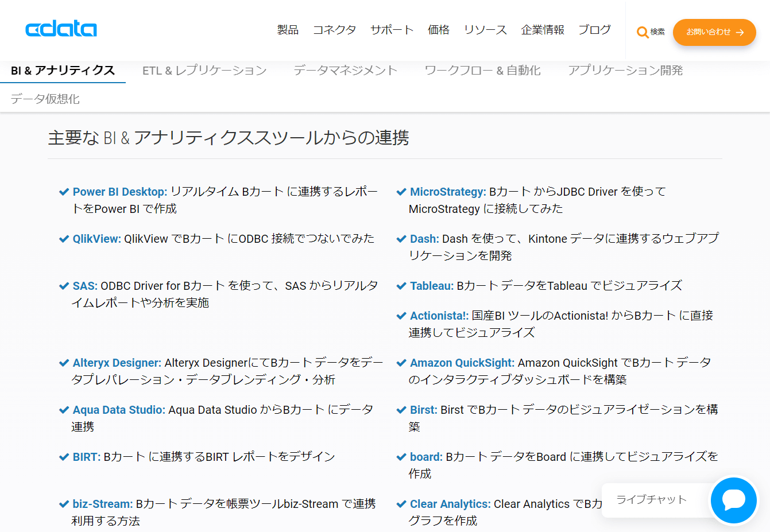Open the MicroStrategy link

click(x=448, y=192)
